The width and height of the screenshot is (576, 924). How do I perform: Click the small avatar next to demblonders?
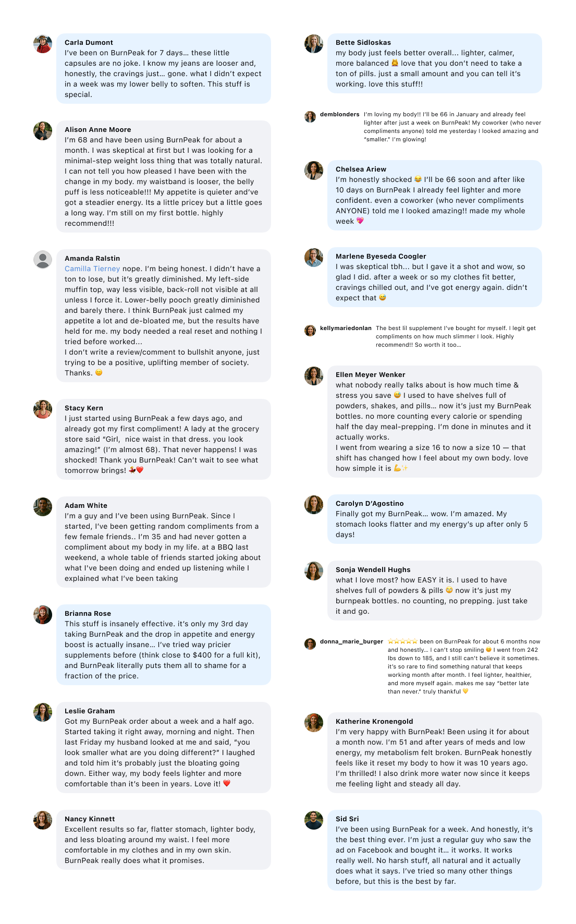[x=310, y=116]
